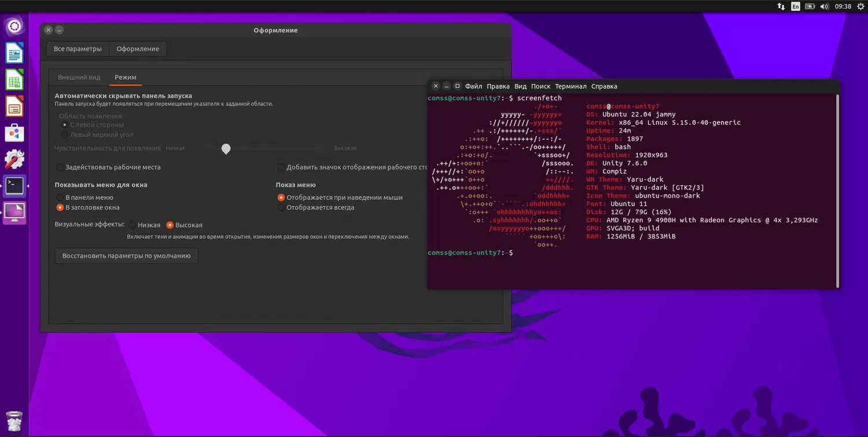This screenshot has width=868, height=437.
Task: Open the Поиск menu in Terminal
Action: tap(540, 86)
